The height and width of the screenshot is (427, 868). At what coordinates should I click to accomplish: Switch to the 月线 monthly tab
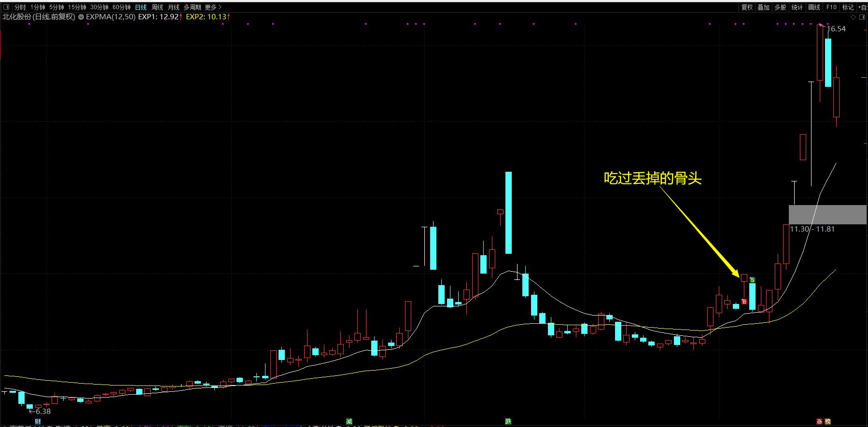(174, 7)
